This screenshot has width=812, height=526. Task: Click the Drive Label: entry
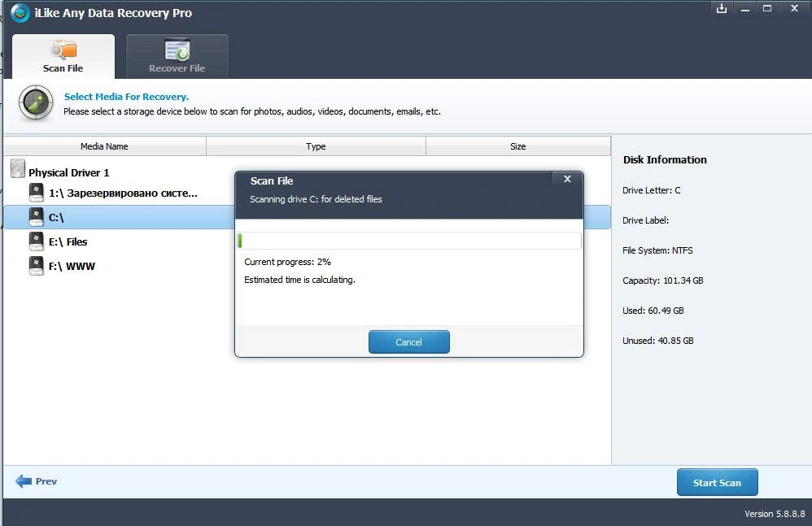[x=646, y=220]
